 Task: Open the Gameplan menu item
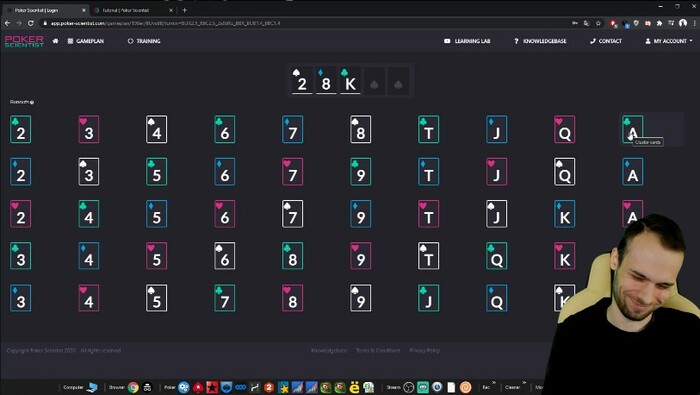point(86,41)
